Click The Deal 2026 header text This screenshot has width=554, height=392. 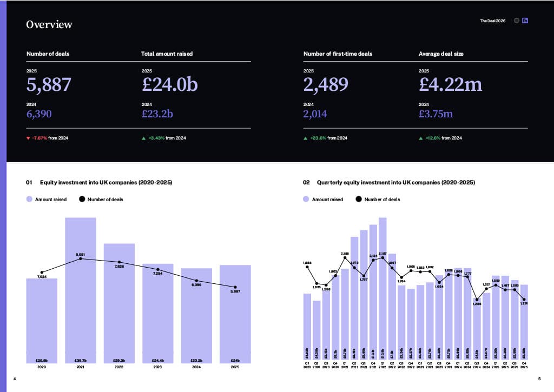coord(492,21)
